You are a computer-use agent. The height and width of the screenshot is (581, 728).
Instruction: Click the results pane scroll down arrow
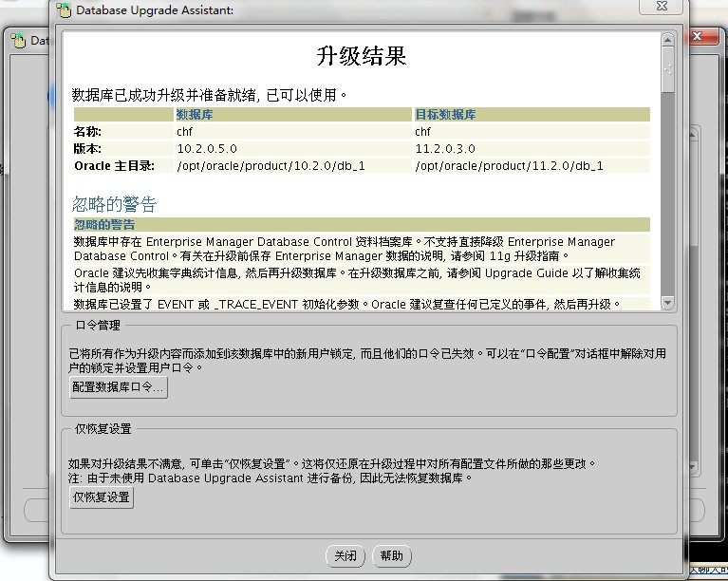(x=667, y=303)
